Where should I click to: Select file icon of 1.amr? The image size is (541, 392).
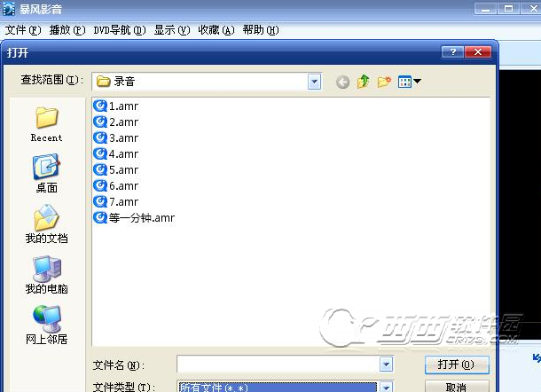tap(100, 106)
